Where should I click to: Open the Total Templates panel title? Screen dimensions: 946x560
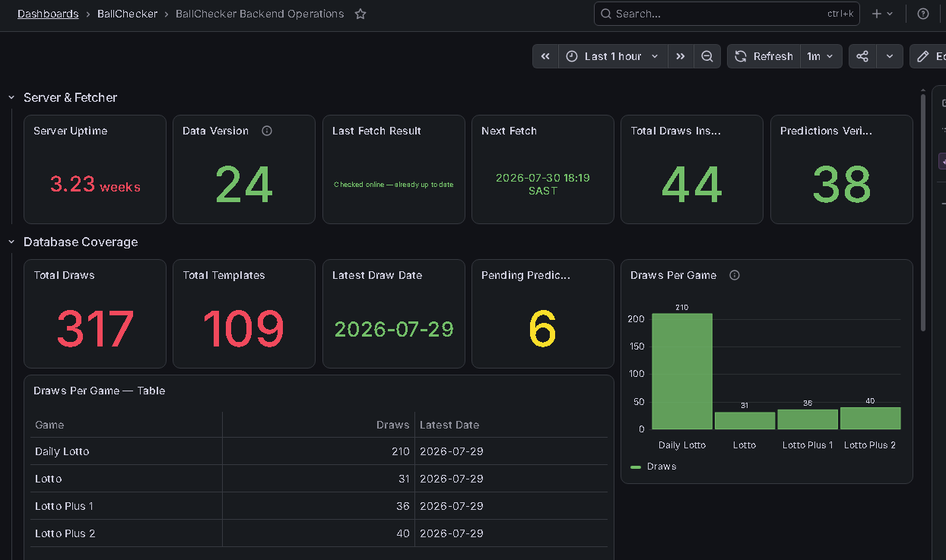click(224, 275)
